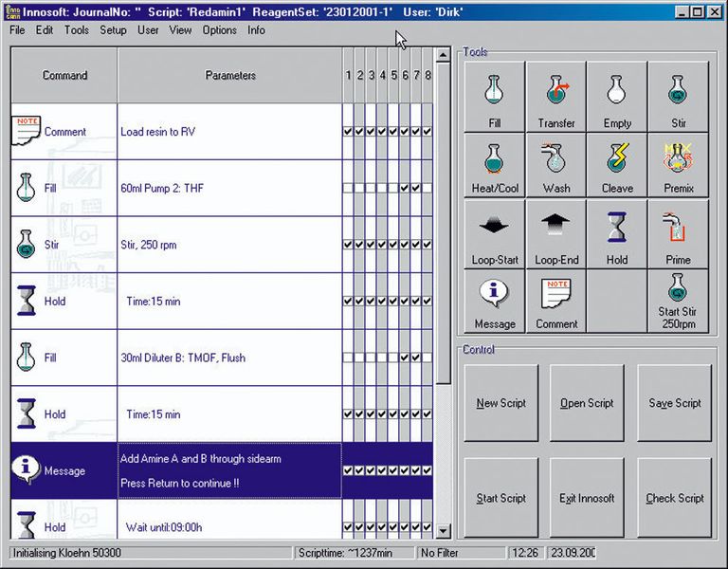Open the Edit menu
Screen dimensions: 728x569
[45, 30]
